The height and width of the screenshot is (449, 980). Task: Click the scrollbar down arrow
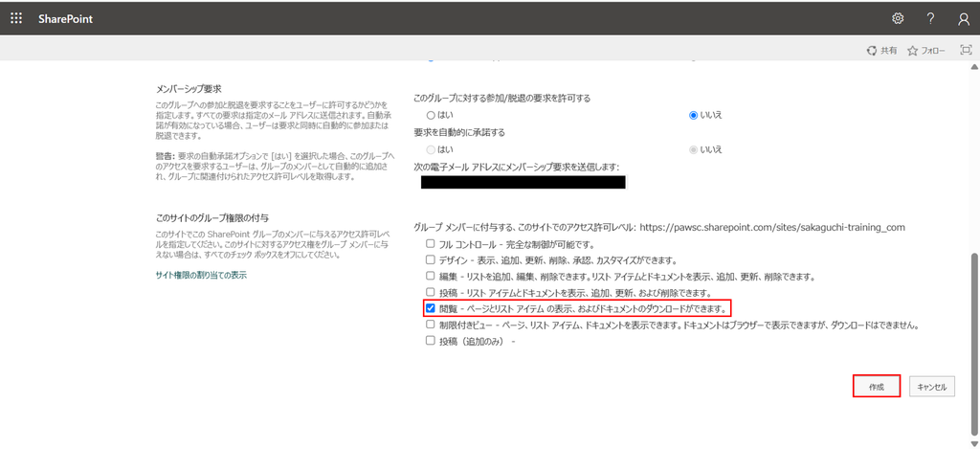pyautogui.click(x=973, y=443)
